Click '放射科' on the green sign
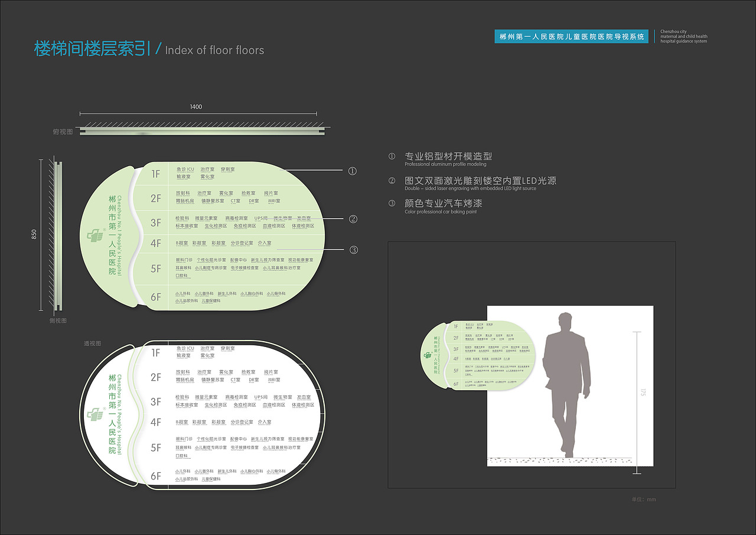This screenshot has height=535, width=756. (x=183, y=193)
